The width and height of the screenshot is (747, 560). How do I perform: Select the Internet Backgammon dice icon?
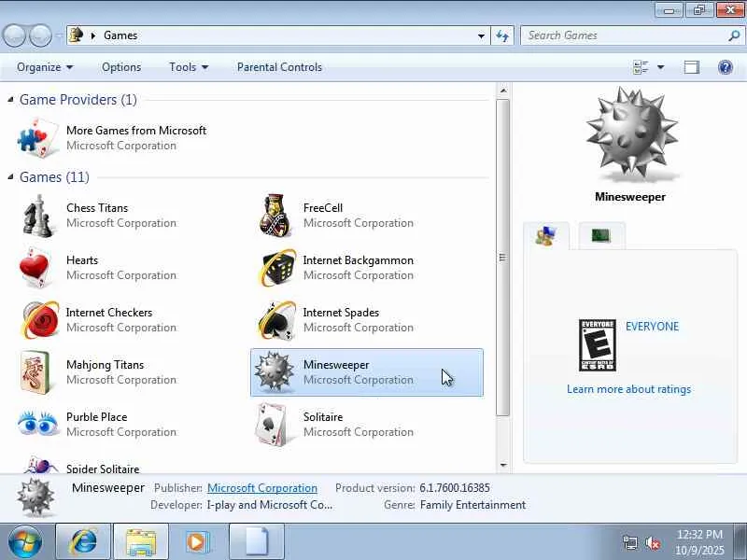[x=278, y=268]
